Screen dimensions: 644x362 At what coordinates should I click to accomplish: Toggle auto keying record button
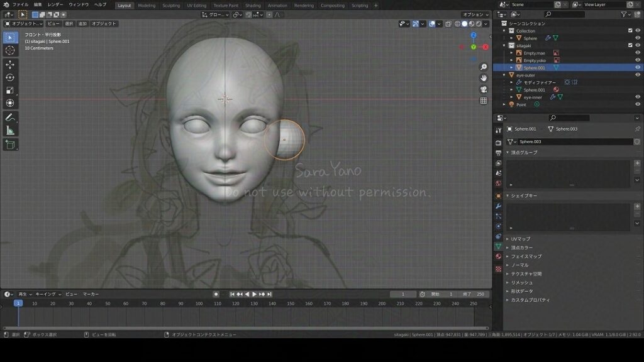(x=216, y=294)
